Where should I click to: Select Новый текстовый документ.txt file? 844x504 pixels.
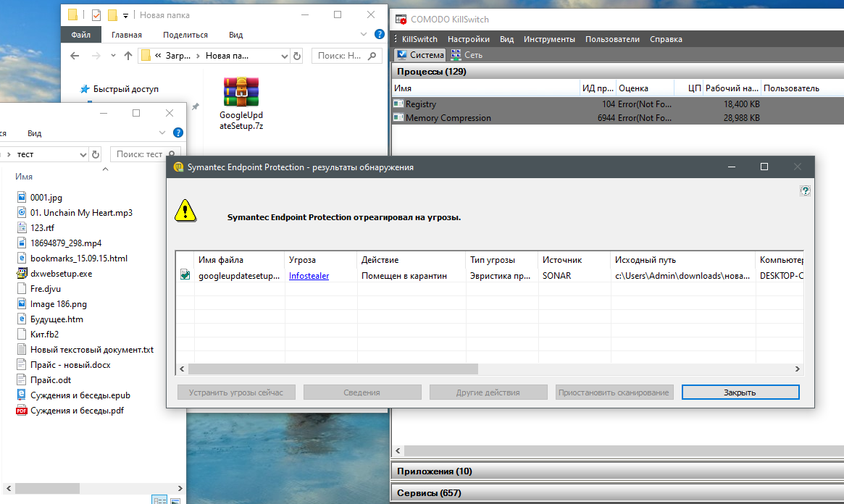click(x=92, y=350)
